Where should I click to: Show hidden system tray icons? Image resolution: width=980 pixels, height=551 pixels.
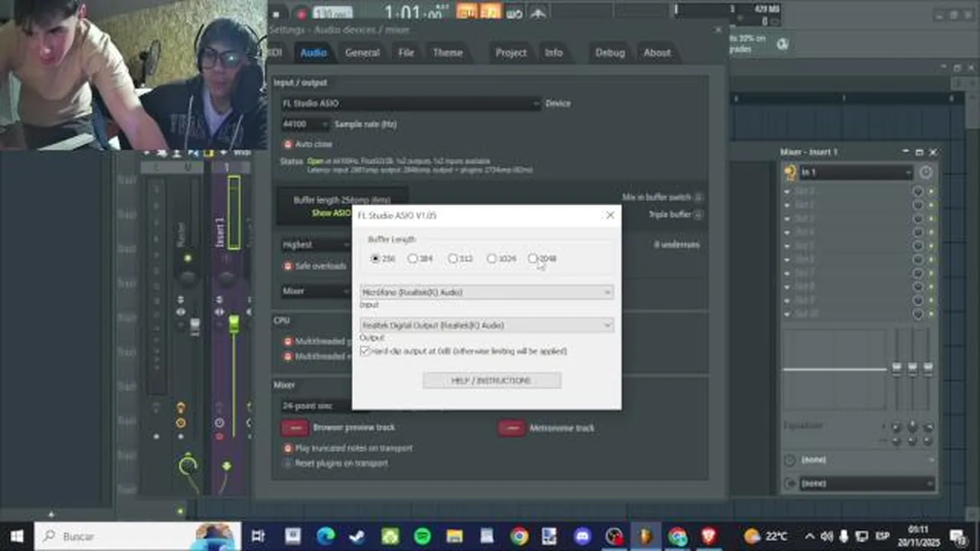coord(809,536)
